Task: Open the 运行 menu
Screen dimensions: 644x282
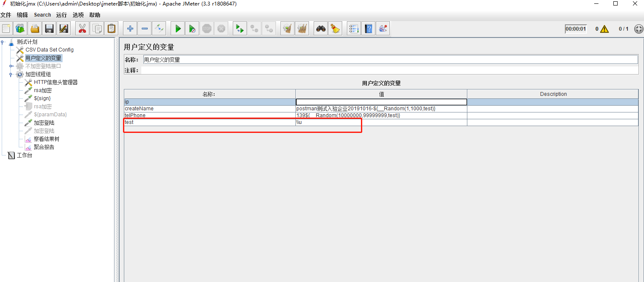Action: (x=60, y=14)
